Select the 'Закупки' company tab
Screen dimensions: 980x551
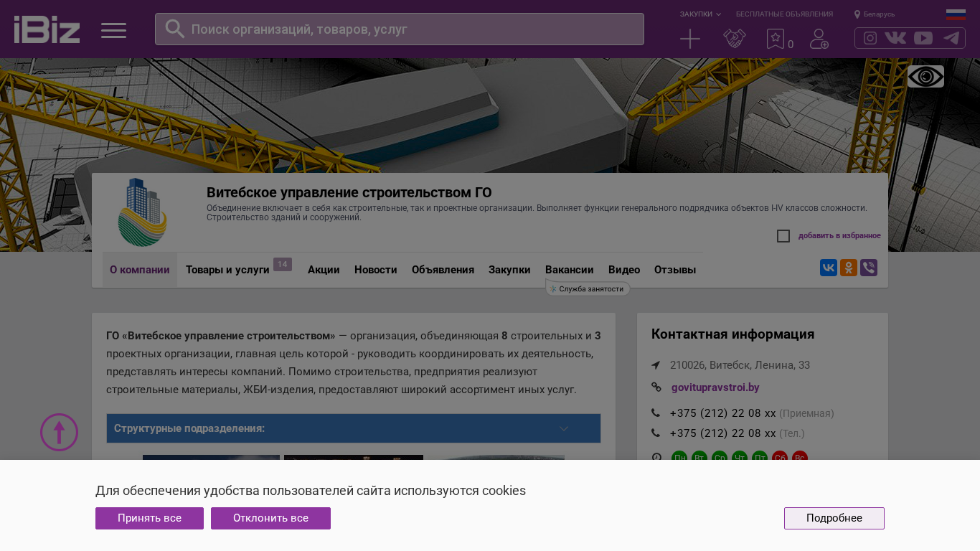pos(509,270)
